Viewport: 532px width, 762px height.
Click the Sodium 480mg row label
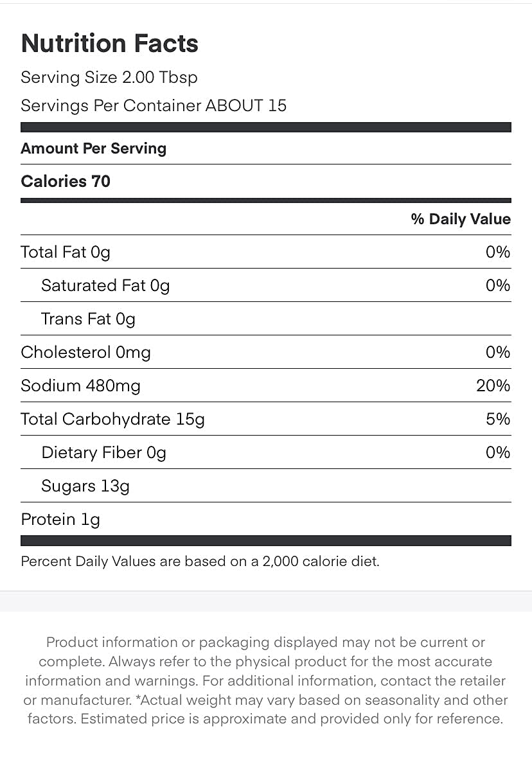(80, 386)
